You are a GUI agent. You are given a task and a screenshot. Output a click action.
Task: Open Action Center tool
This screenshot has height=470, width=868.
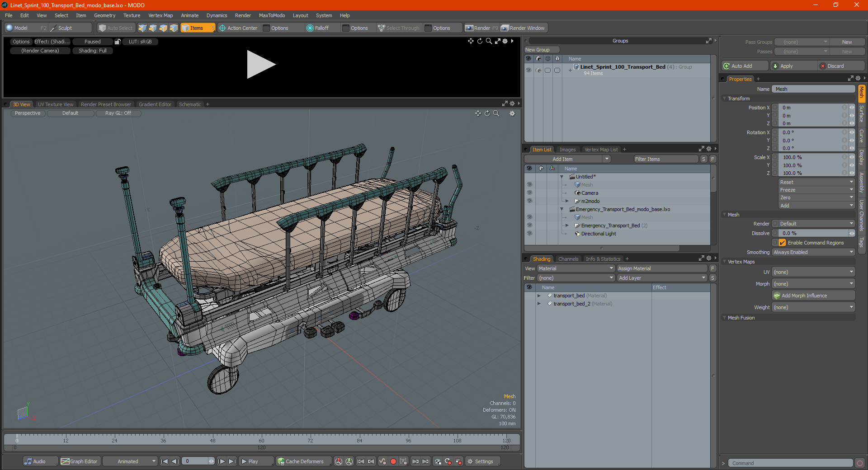click(238, 28)
